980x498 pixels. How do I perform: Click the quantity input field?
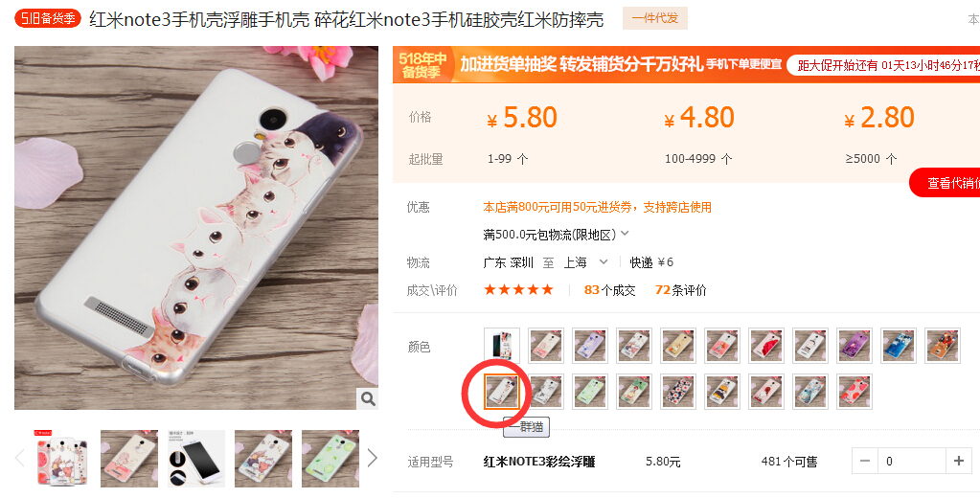coord(911,462)
